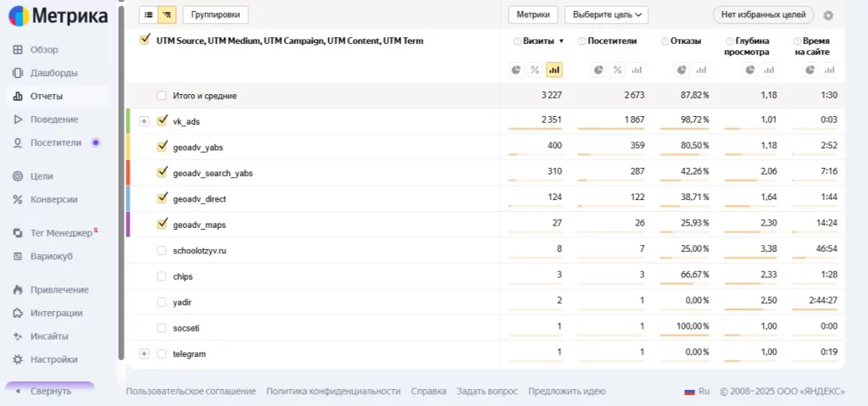Click percent icon under Посетители
The height and width of the screenshot is (406, 868).
coord(618,70)
